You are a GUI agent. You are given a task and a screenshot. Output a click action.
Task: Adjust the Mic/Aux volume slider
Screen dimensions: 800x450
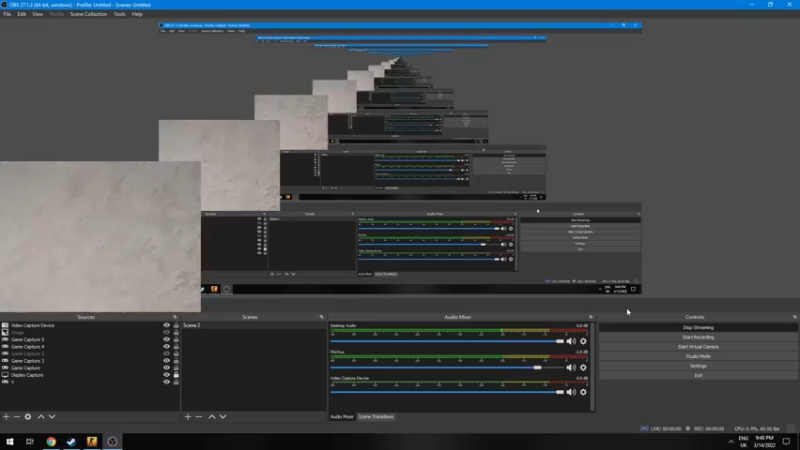tap(447, 367)
